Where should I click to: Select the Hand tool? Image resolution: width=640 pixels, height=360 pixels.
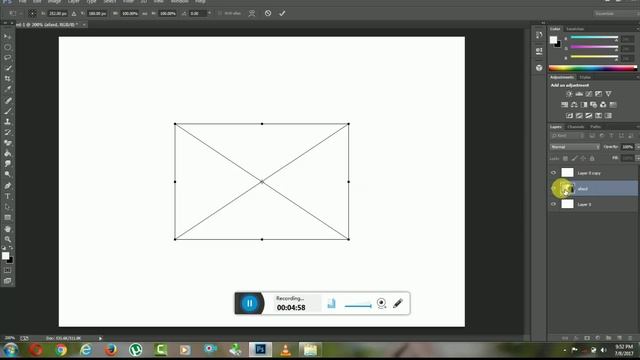7,229
